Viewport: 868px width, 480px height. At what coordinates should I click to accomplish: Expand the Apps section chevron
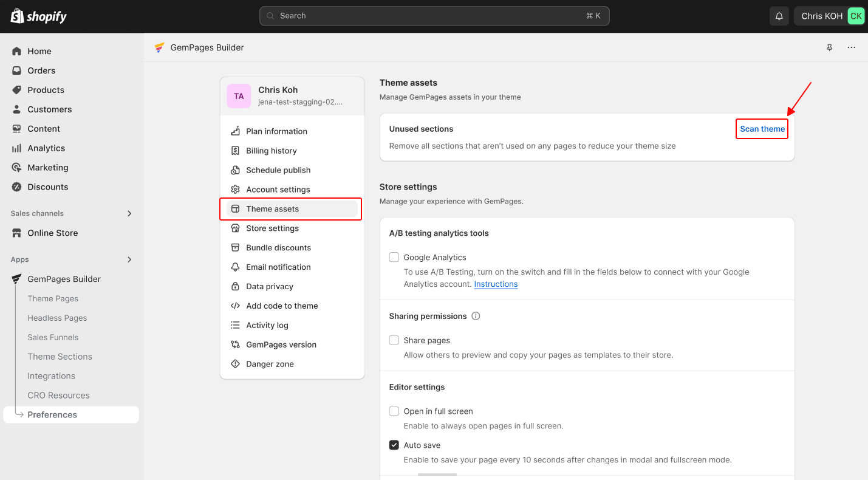tap(129, 259)
